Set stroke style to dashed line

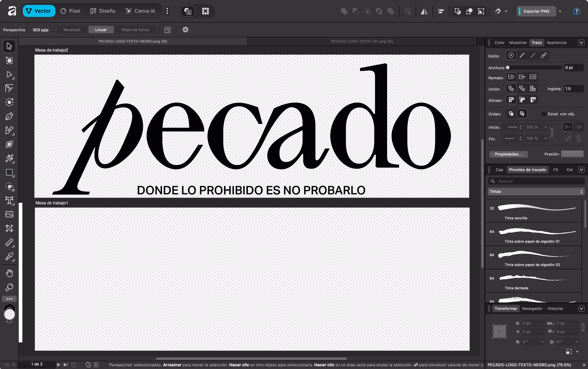tap(533, 55)
